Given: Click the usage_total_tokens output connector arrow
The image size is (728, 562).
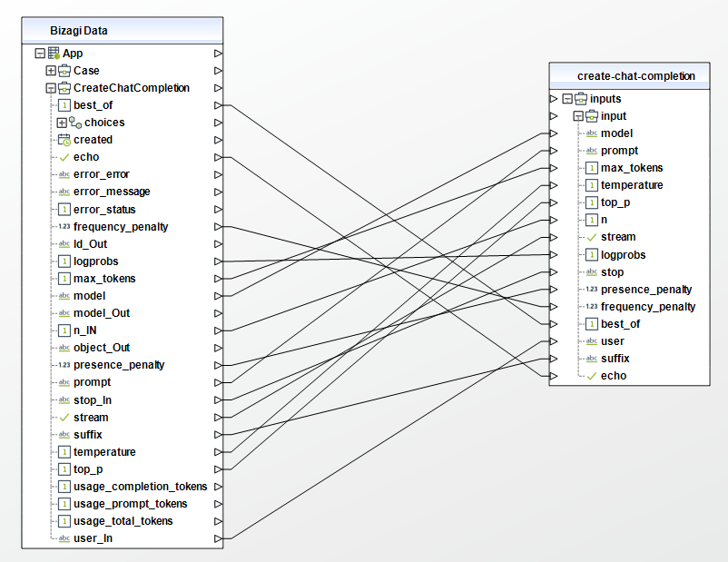Looking at the screenshot, I should pos(218,521).
